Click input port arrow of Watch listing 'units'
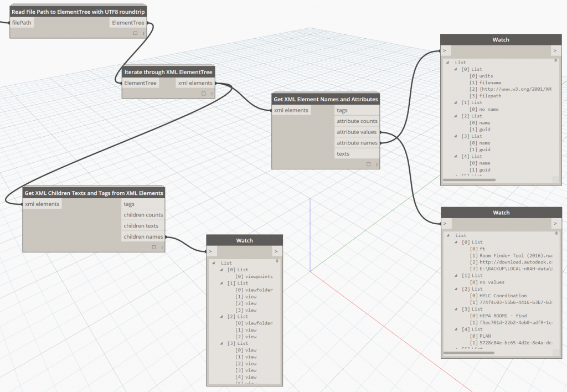 (x=446, y=50)
